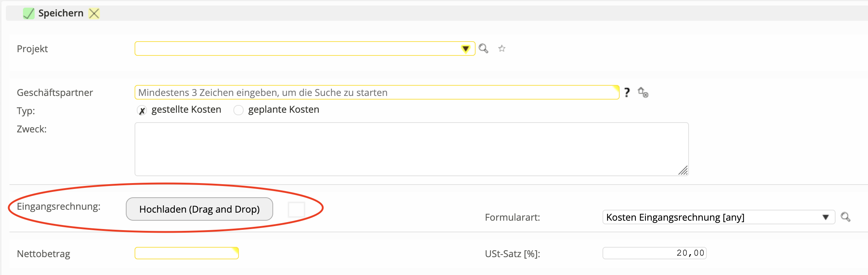Click the Nettobetrag input field

click(186, 253)
